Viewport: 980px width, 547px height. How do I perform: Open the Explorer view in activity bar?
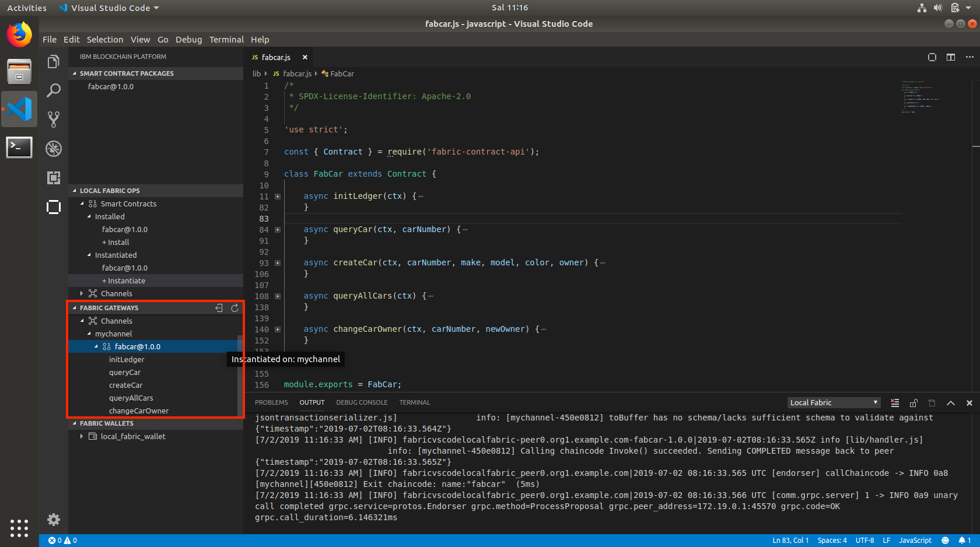tap(54, 62)
